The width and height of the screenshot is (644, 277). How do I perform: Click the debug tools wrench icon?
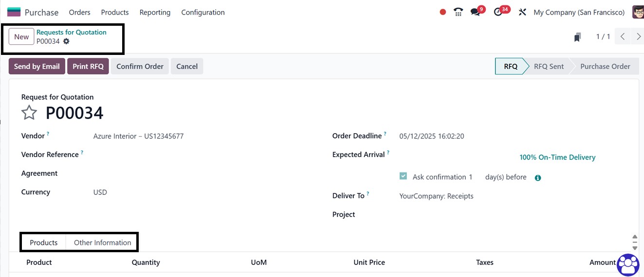522,12
